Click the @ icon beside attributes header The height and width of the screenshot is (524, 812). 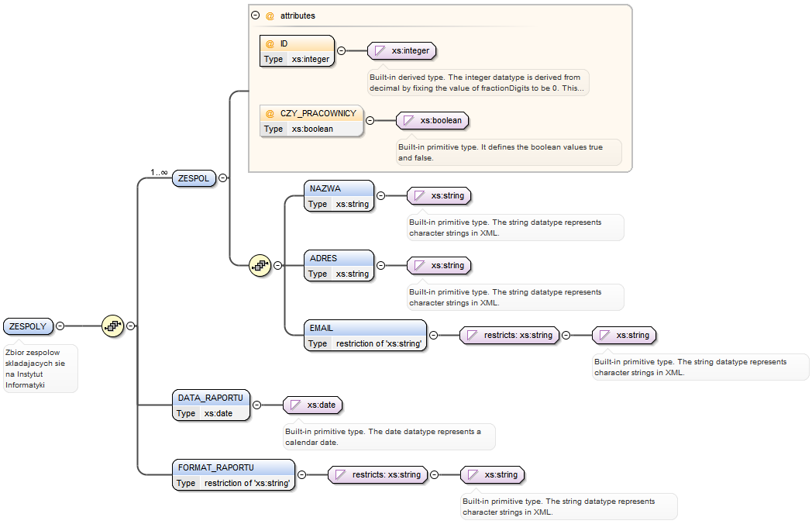coord(270,16)
